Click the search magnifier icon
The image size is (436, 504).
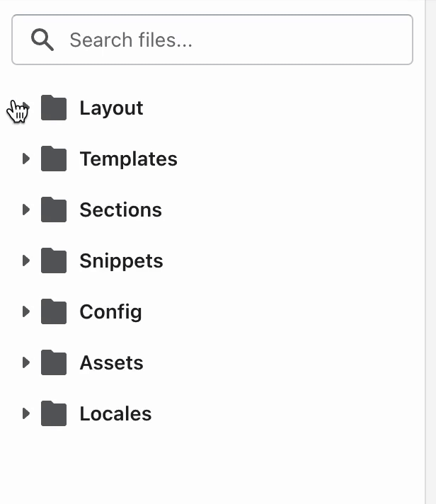point(42,40)
